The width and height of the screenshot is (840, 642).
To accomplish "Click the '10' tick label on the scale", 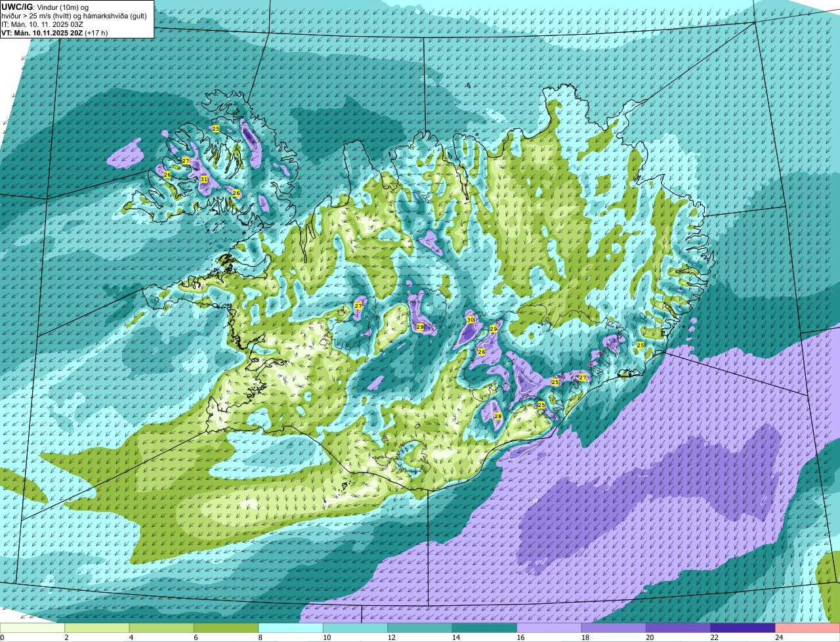I will pos(326,637).
